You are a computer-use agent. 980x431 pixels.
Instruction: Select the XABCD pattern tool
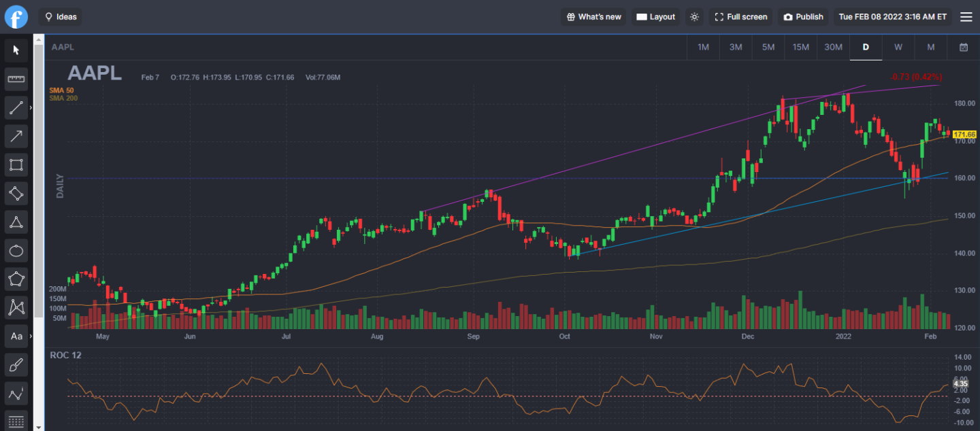(x=16, y=307)
